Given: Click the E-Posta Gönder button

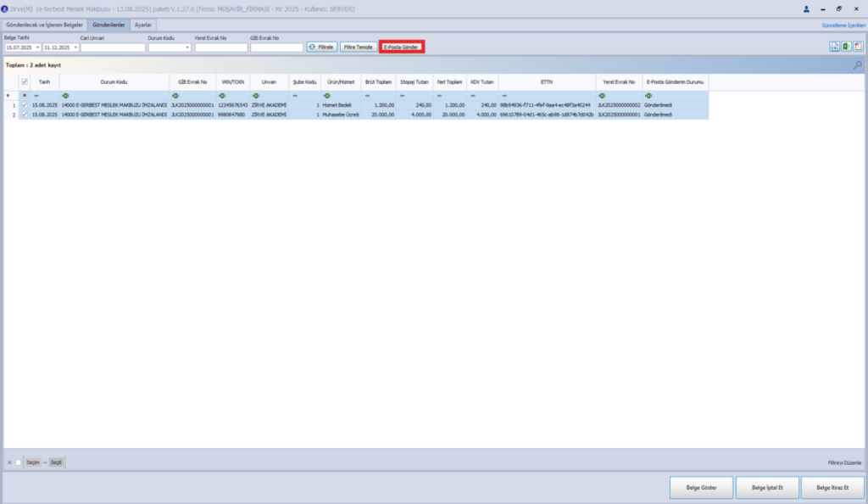Looking at the screenshot, I should pyautogui.click(x=401, y=47).
